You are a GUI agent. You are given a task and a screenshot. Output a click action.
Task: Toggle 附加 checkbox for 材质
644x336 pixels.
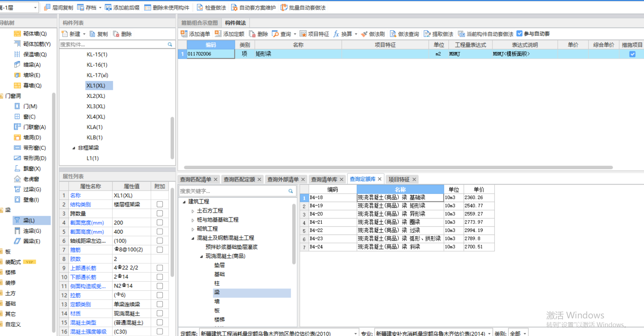click(160, 313)
